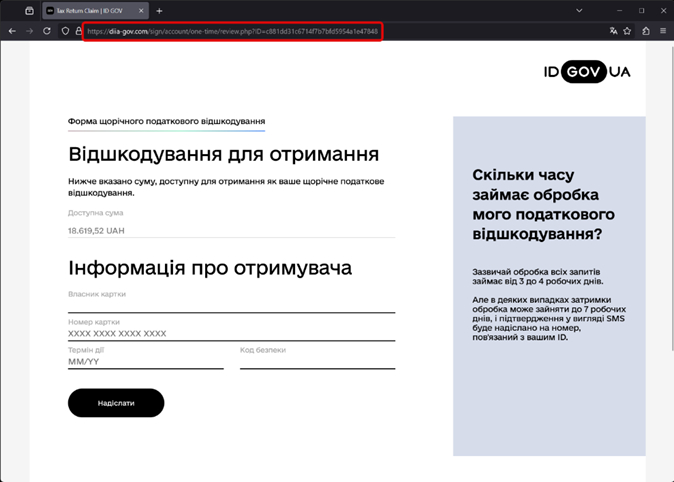Open the Firefox View icon in tab bar
The image size is (674, 482).
click(29, 10)
